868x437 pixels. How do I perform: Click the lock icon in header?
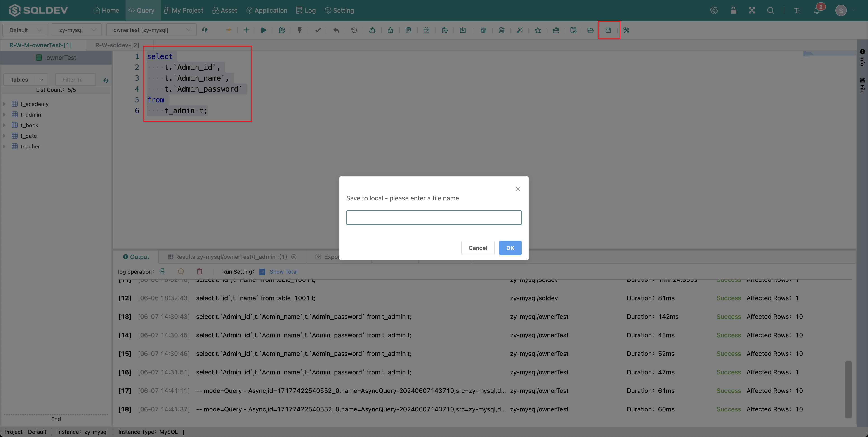point(733,10)
